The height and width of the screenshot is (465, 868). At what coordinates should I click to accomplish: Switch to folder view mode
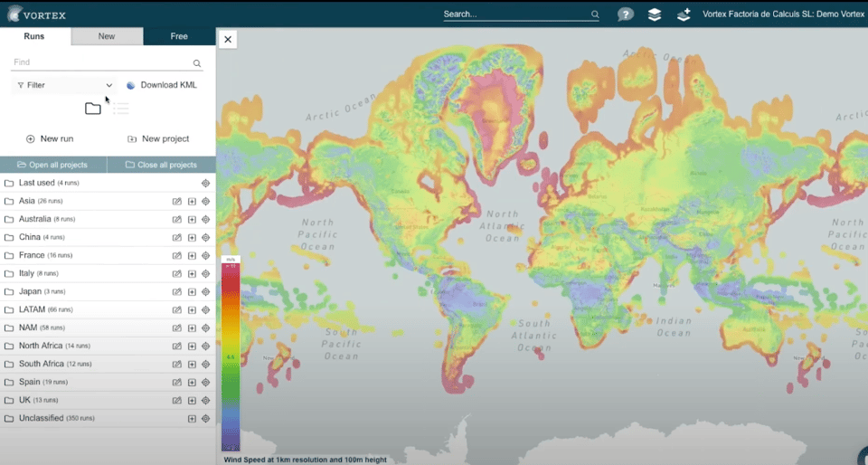(x=92, y=109)
